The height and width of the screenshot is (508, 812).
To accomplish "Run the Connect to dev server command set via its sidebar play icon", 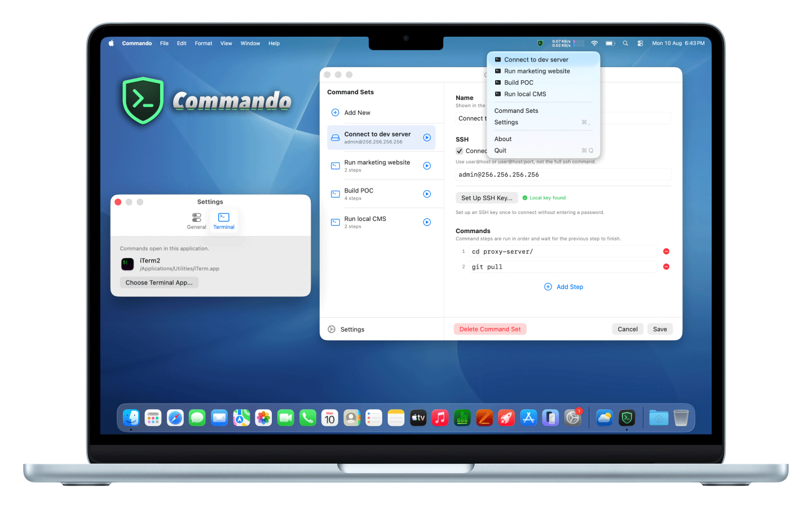I will pos(427,138).
